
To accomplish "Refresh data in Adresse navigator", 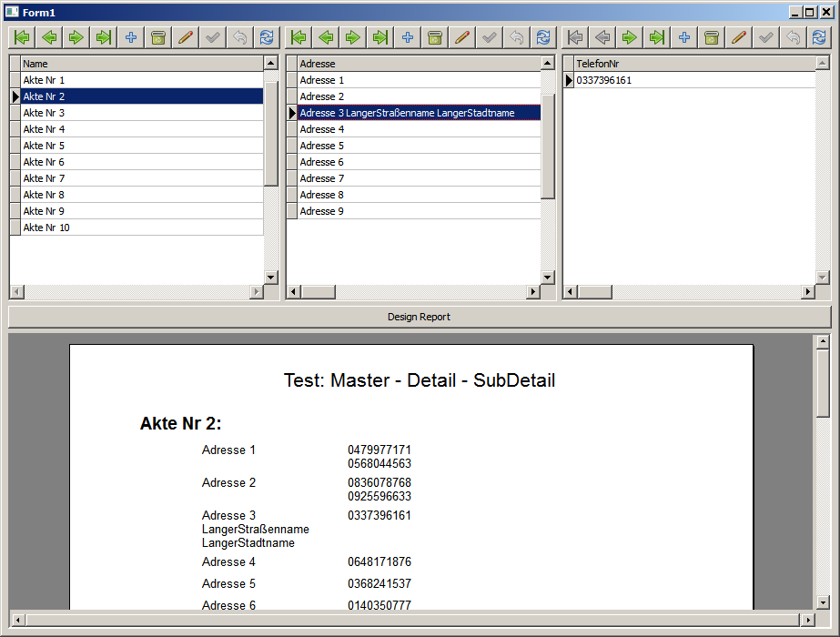I will pos(544,37).
